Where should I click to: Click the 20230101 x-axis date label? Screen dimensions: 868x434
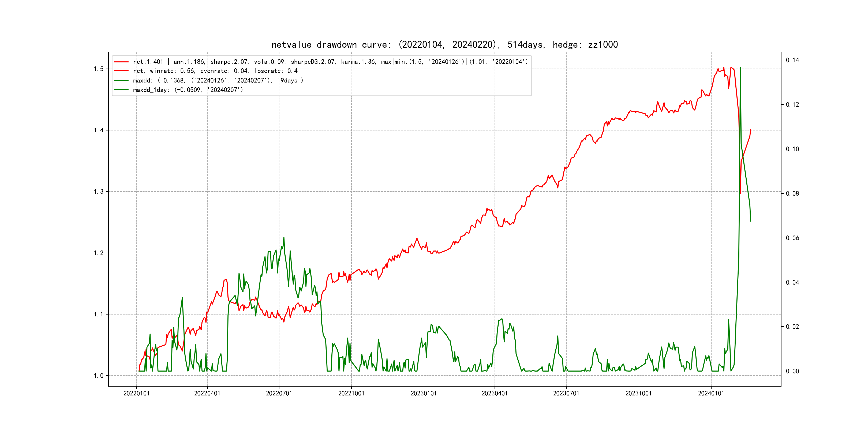click(424, 393)
